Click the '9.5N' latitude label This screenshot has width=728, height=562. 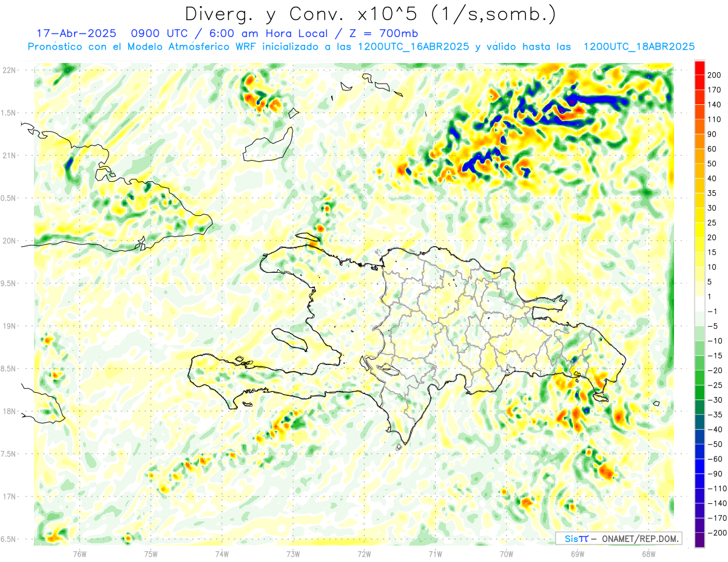click(x=9, y=283)
